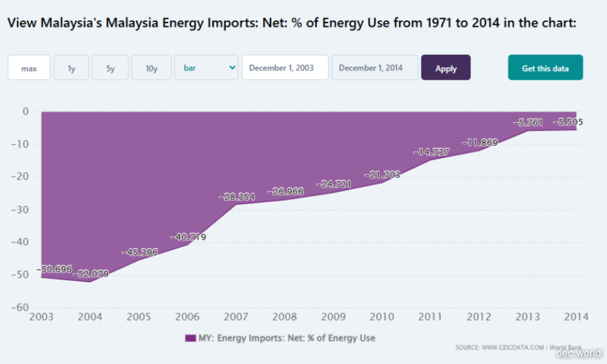Click the 2003 data label -50.696

[x=55, y=269]
